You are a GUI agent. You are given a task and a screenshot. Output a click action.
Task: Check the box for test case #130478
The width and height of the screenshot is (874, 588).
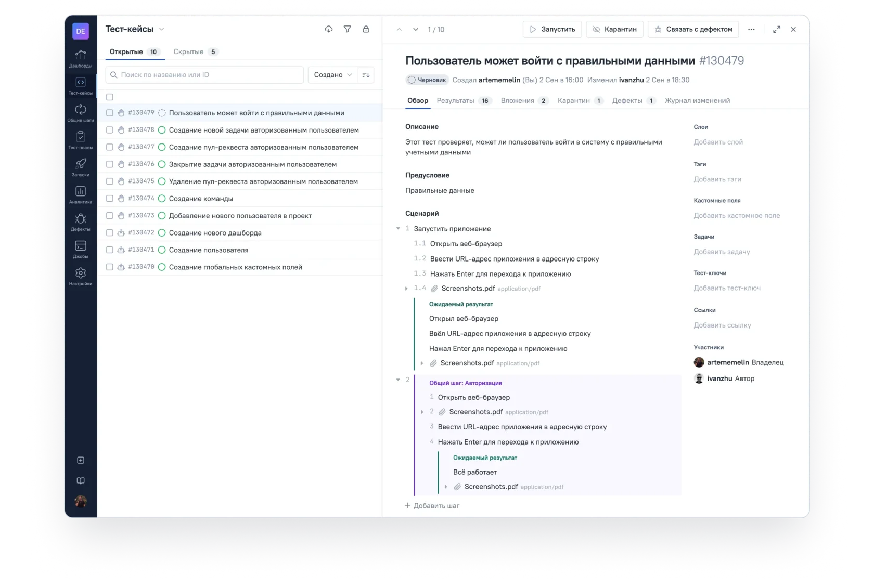pyautogui.click(x=110, y=130)
